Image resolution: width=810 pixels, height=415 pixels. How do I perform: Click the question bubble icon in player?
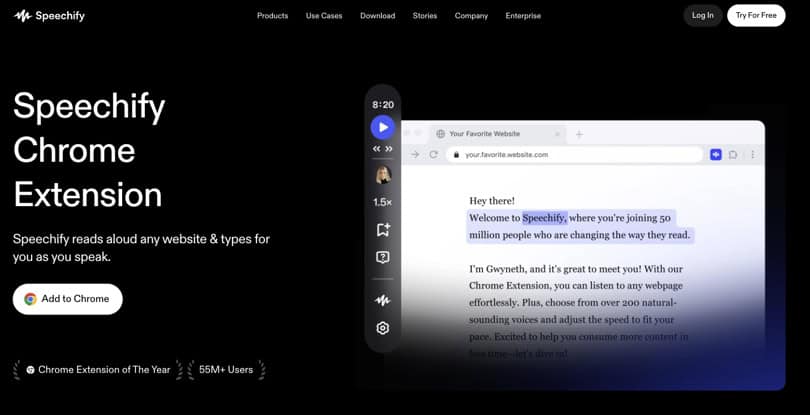[x=383, y=257]
